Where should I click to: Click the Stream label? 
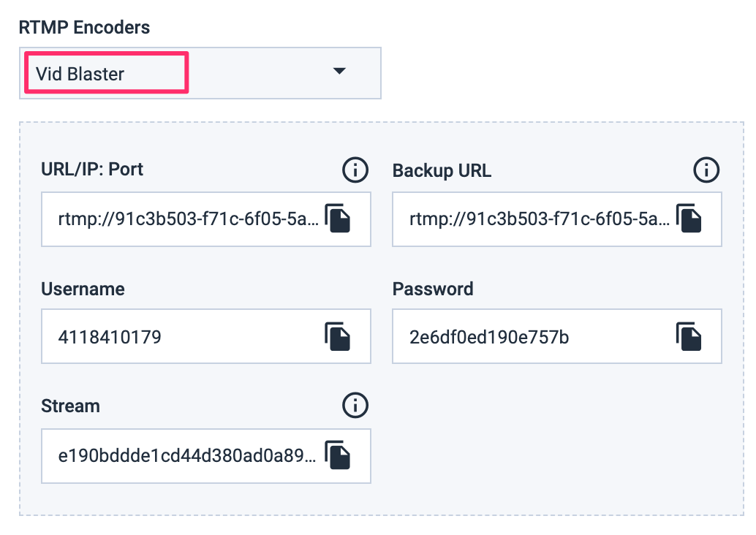pos(70,406)
